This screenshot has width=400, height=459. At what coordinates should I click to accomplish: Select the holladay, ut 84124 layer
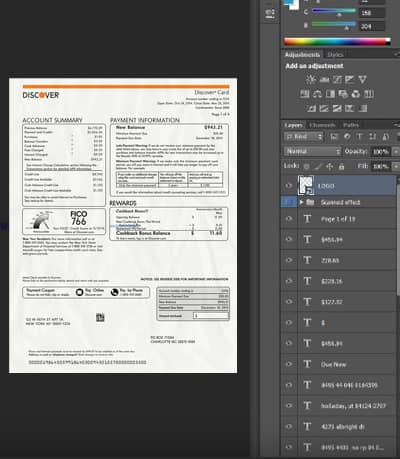(353, 406)
